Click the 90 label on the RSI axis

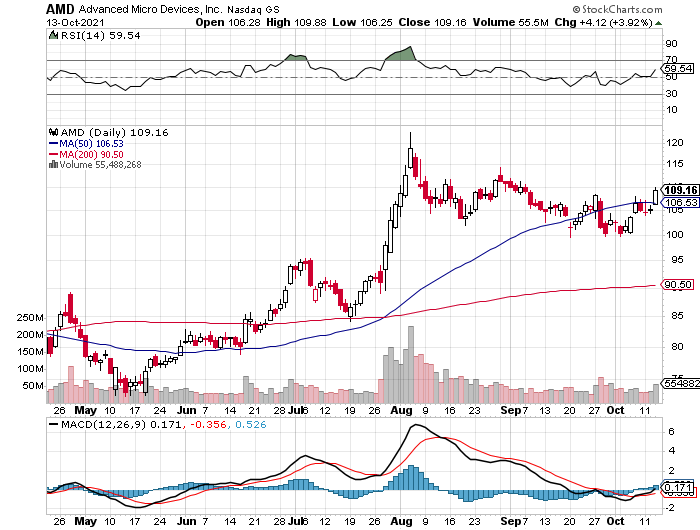click(671, 44)
